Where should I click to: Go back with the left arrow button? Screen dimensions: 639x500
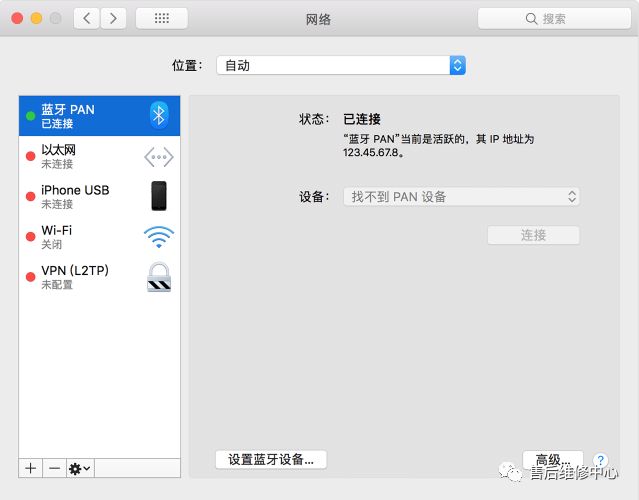tap(86, 18)
